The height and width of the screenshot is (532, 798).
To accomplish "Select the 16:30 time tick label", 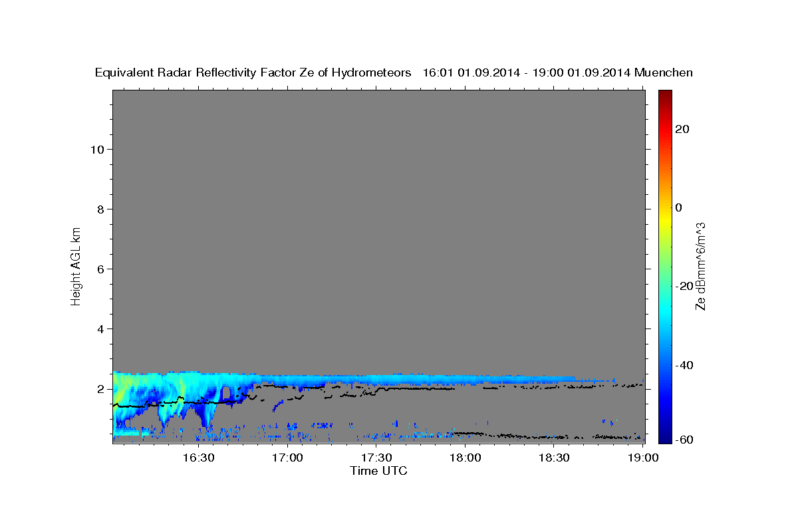I will (x=199, y=458).
